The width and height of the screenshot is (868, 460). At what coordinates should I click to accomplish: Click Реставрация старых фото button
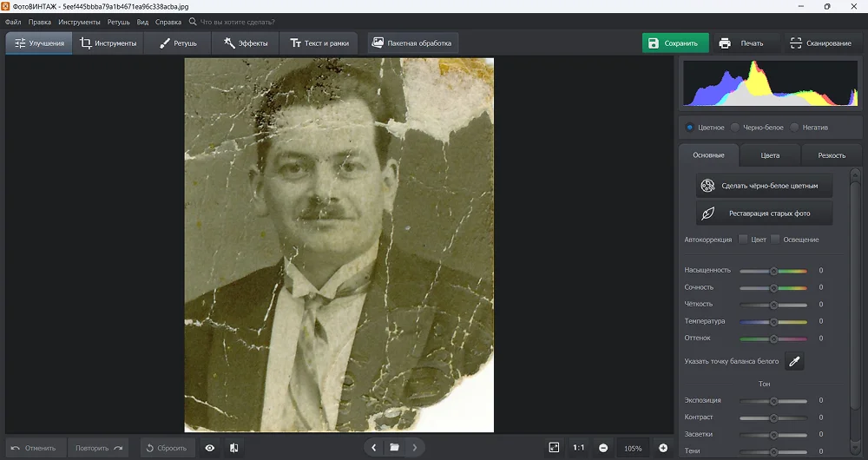pos(764,213)
